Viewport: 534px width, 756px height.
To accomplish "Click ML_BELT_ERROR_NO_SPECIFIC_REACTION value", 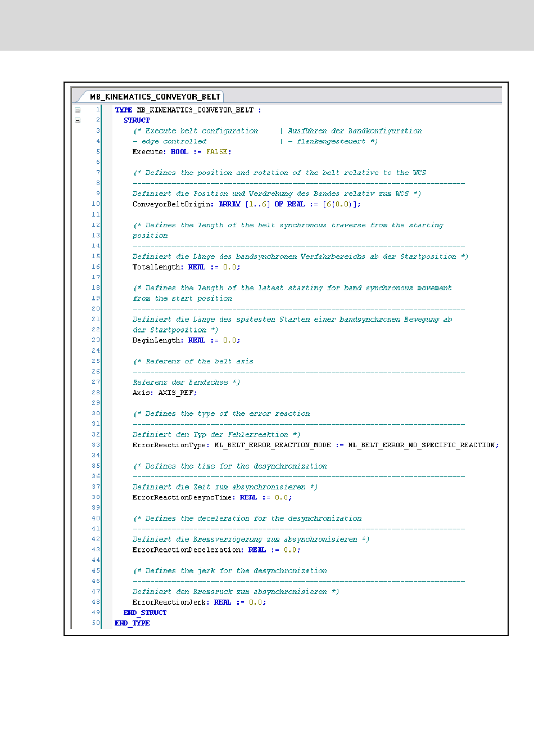I will coord(422,445).
